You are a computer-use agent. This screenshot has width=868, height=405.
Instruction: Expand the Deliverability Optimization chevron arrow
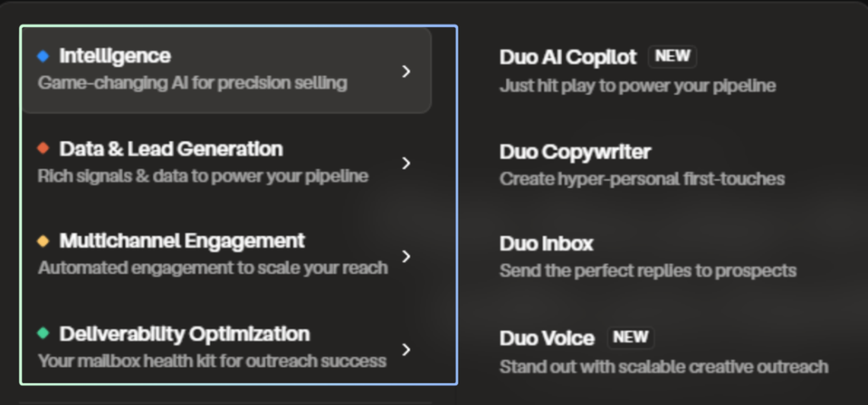(x=407, y=349)
